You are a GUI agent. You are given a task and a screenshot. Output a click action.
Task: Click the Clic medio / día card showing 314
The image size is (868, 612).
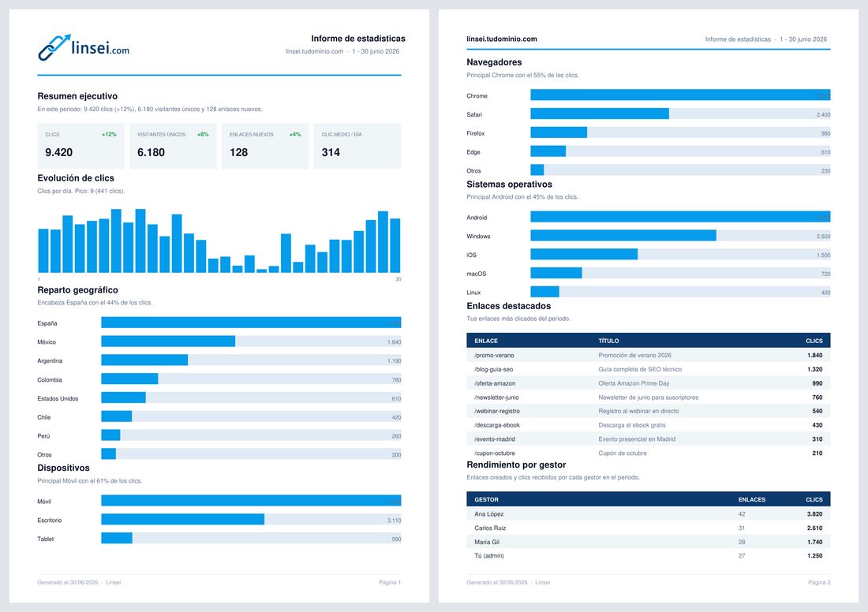(x=357, y=146)
